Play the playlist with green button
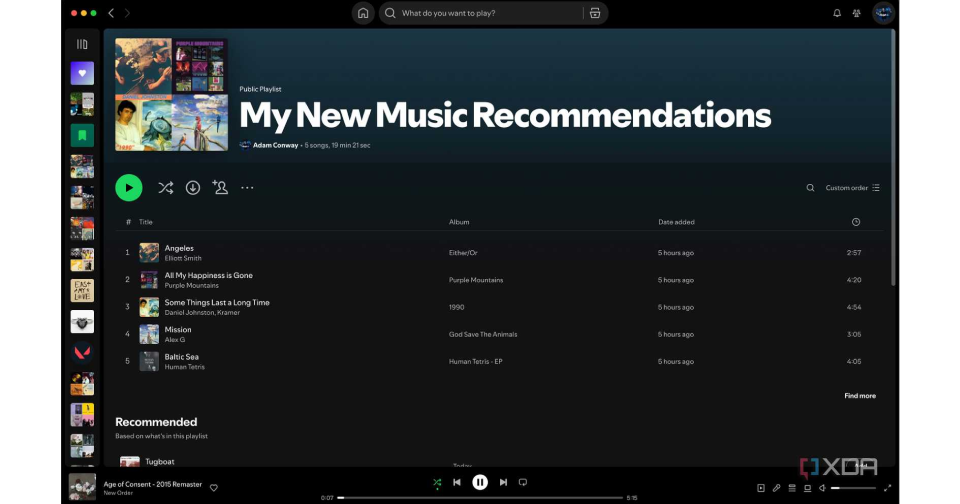 click(129, 188)
